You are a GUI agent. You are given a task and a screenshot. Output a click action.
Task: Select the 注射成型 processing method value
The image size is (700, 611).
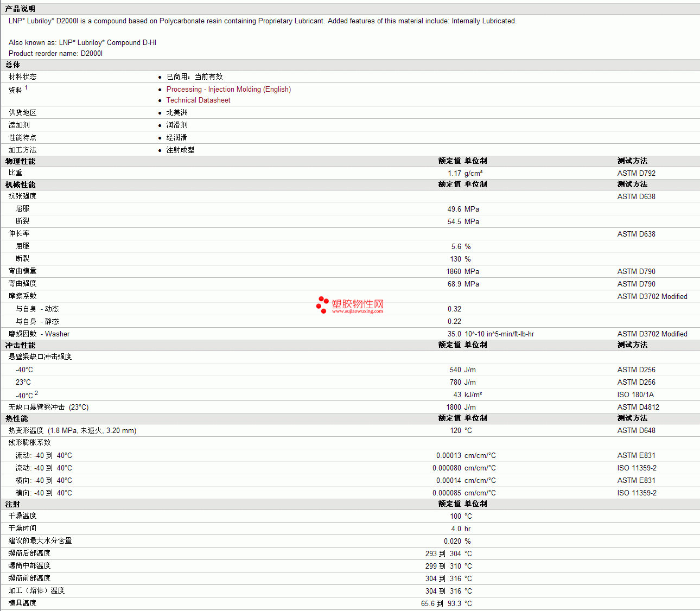tap(180, 150)
